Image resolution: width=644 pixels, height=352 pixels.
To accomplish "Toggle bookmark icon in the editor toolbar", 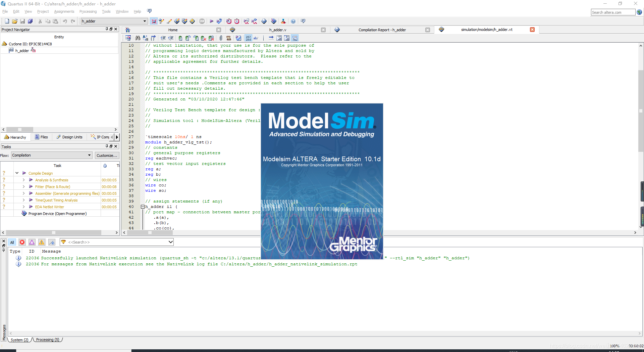I will pos(180,38).
